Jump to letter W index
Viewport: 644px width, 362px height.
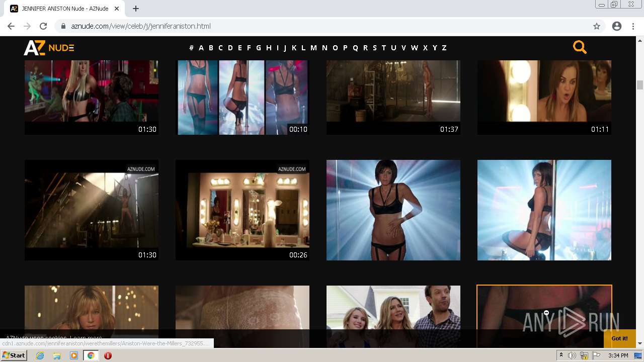(415, 48)
